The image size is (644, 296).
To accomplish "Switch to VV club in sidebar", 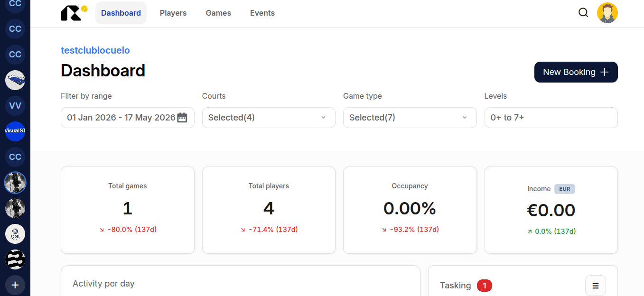I will click(15, 105).
